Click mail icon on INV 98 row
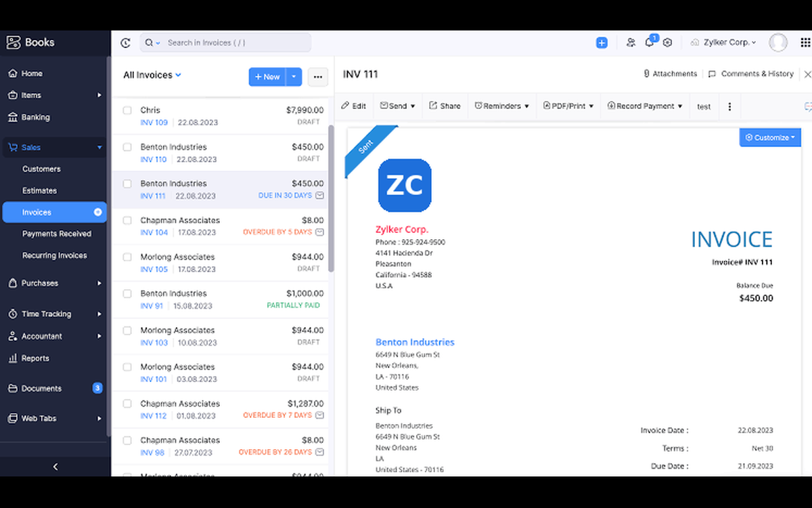The height and width of the screenshot is (508, 812). [320, 452]
